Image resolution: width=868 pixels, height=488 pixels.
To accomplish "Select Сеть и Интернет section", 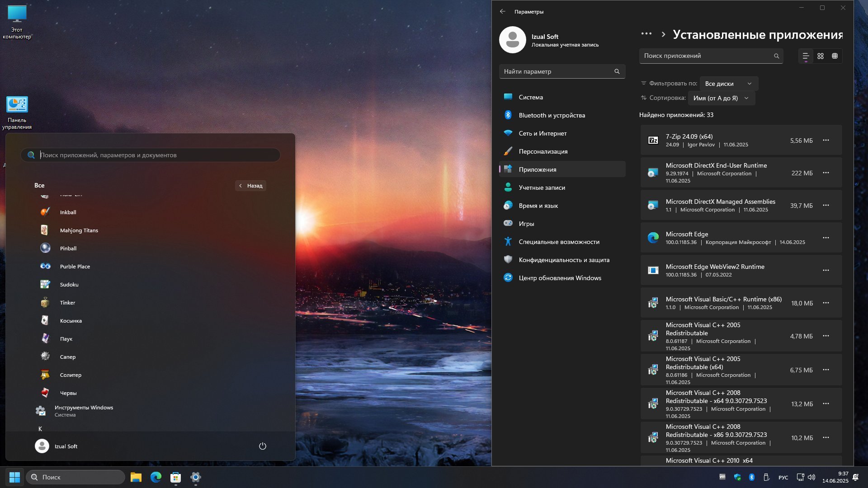I will point(562,133).
